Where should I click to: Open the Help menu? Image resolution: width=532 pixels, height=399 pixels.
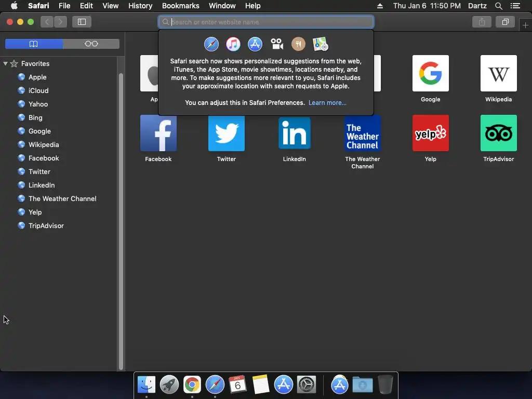(253, 6)
